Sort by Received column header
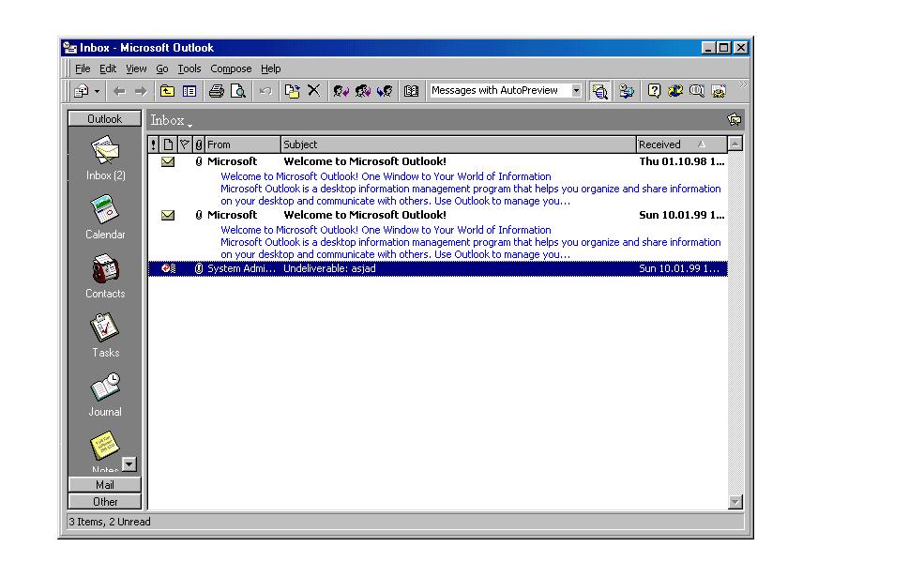Image resolution: width=924 pixels, height=562 pixels. [x=682, y=144]
